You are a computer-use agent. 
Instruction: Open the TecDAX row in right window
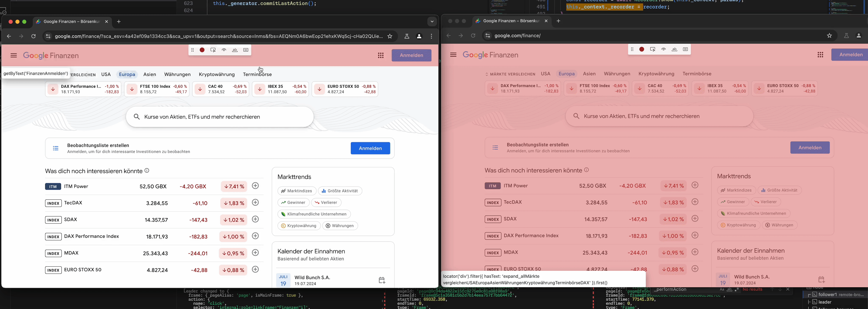(594, 202)
